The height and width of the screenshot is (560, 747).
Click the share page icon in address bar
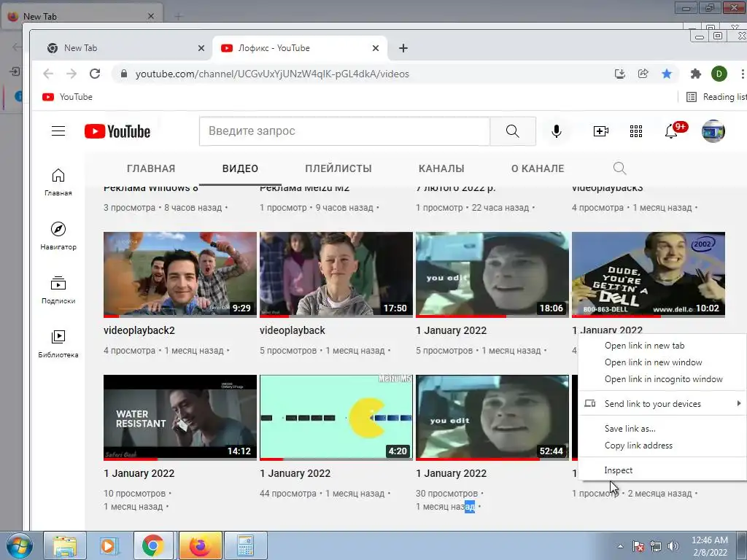click(643, 74)
